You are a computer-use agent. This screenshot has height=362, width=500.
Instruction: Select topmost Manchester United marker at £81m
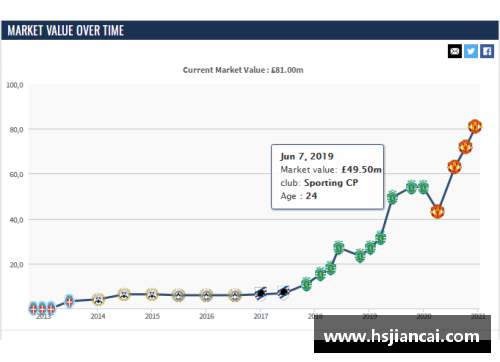475,126
